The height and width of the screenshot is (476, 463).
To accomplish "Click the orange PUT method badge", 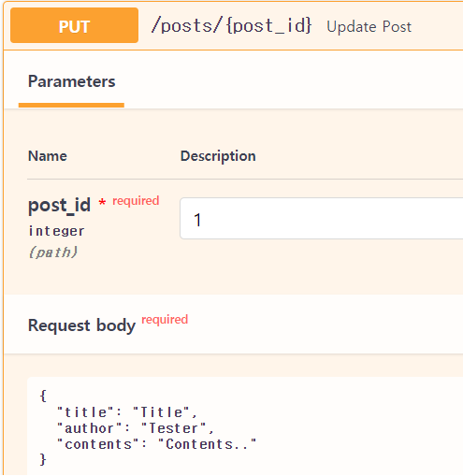I will [74, 25].
